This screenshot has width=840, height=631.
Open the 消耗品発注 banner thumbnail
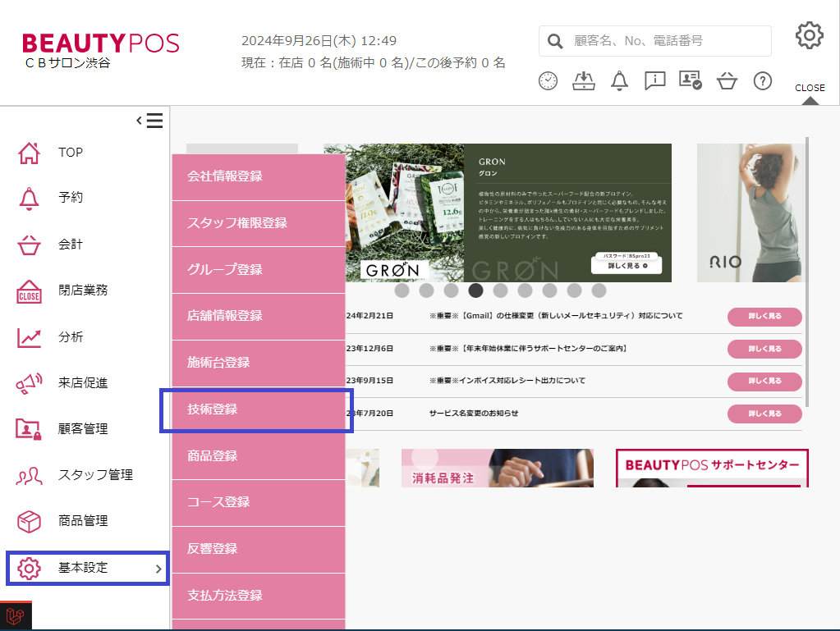(497, 468)
